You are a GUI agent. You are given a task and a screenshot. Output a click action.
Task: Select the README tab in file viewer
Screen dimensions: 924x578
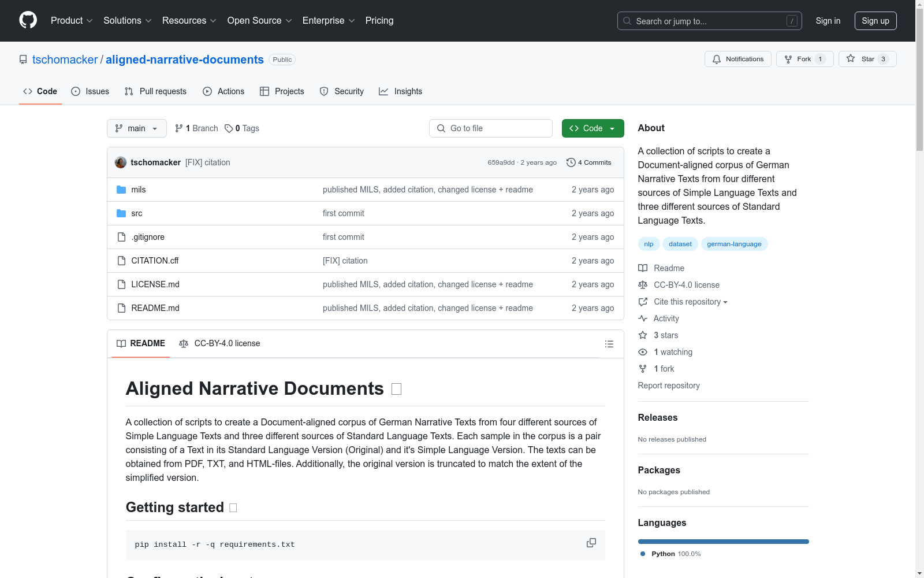141,343
